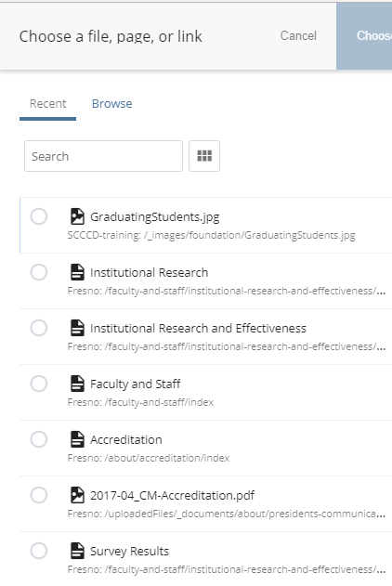Screen dimensions: 392x586
Task: Focus the Search input field
Action: (103, 156)
